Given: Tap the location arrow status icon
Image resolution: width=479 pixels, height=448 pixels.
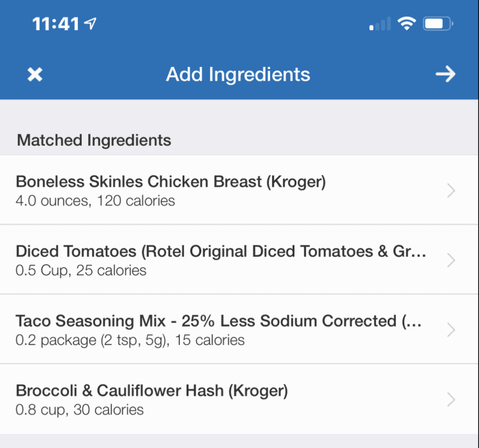Looking at the screenshot, I should (91, 24).
